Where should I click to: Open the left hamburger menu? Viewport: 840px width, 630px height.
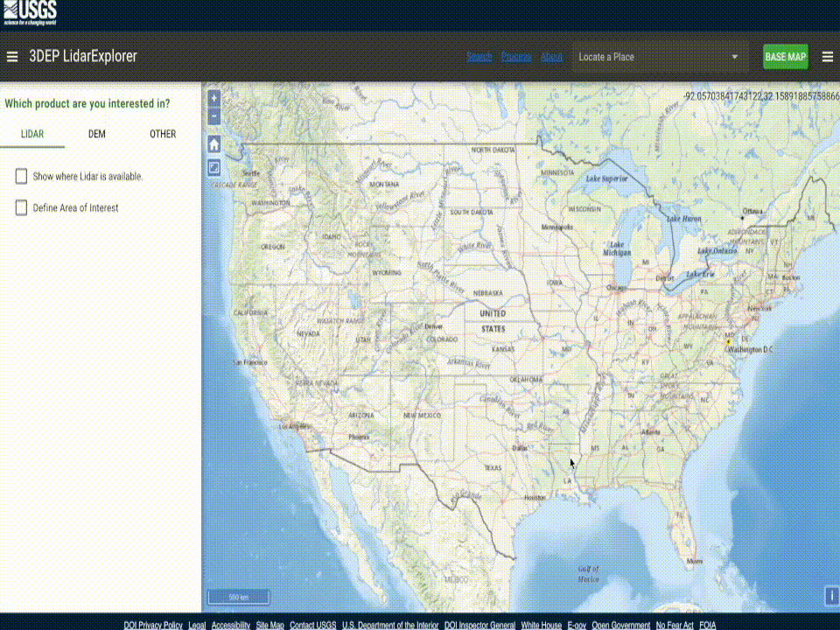(x=11, y=57)
